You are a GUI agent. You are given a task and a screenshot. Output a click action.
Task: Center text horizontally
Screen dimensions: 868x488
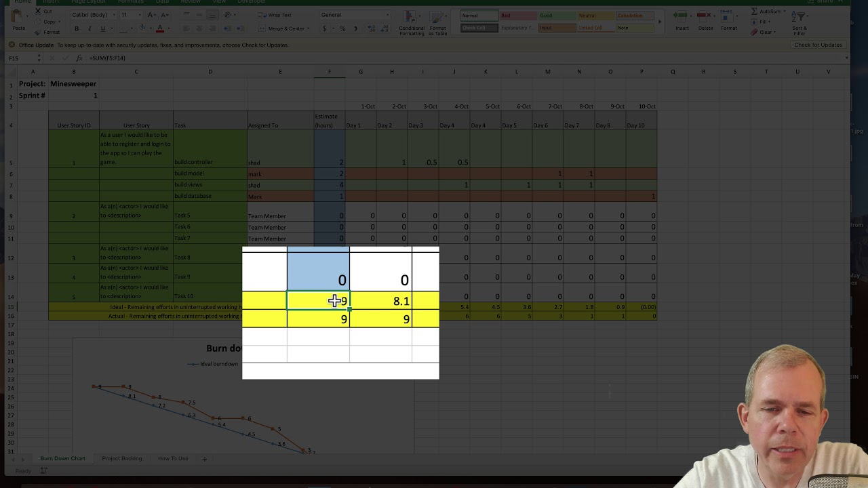199,28
